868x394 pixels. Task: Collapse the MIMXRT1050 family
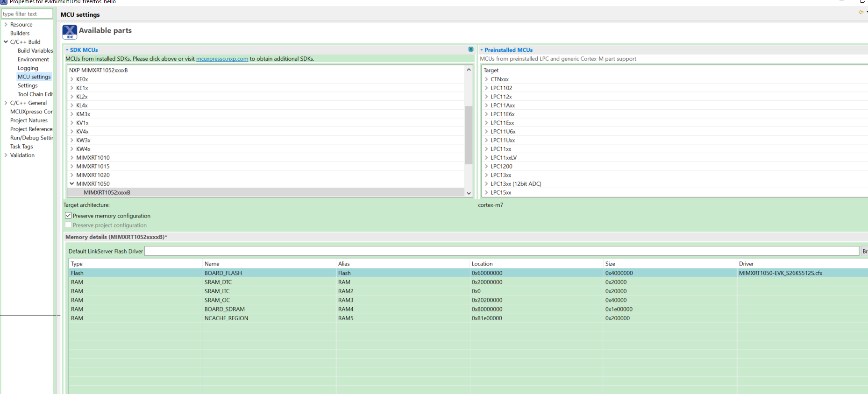[x=72, y=184]
